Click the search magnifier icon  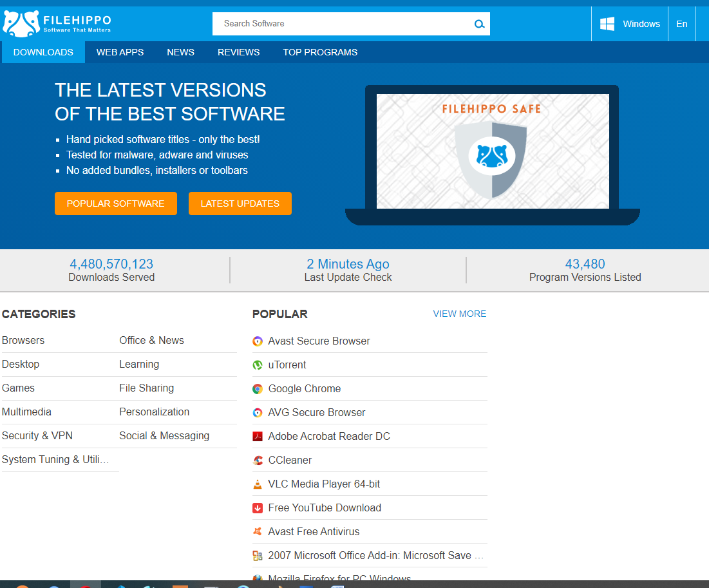pyautogui.click(x=479, y=24)
